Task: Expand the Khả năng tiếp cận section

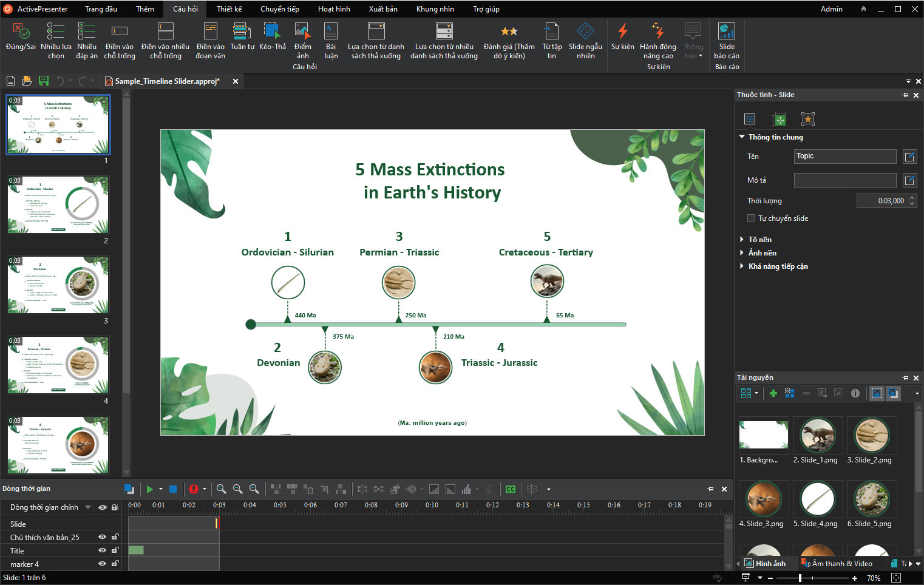Action: pyautogui.click(x=778, y=266)
